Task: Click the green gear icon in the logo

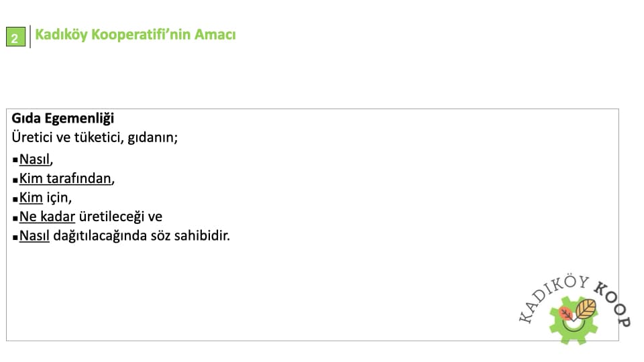Action: pyautogui.click(x=574, y=330)
